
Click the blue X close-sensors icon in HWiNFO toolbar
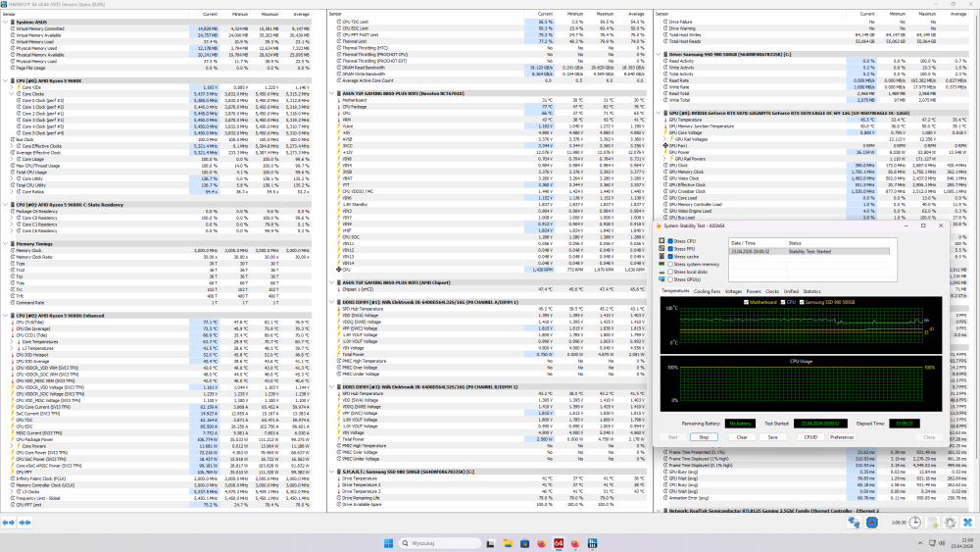[x=967, y=523]
